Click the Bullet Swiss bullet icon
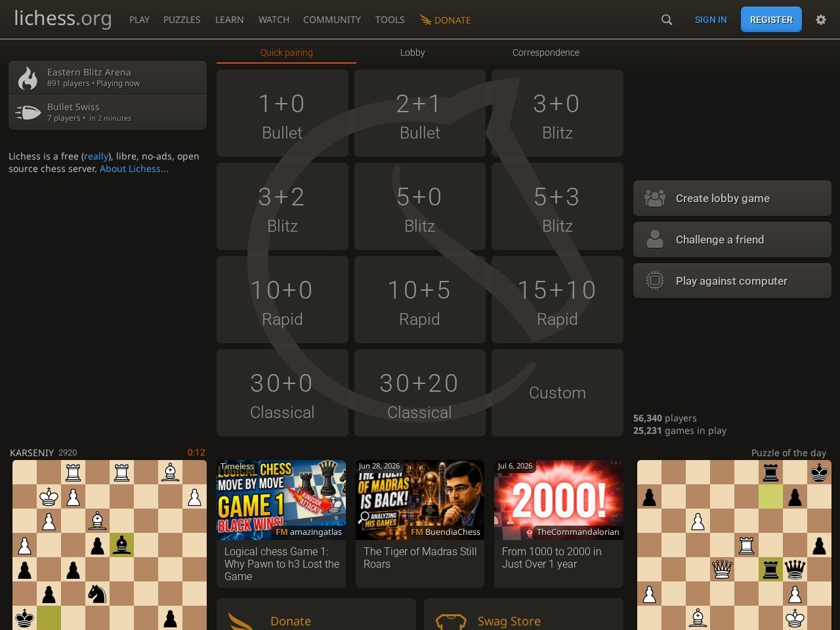The width and height of the screenshot is (840, 630). click(x=28, y=113)
